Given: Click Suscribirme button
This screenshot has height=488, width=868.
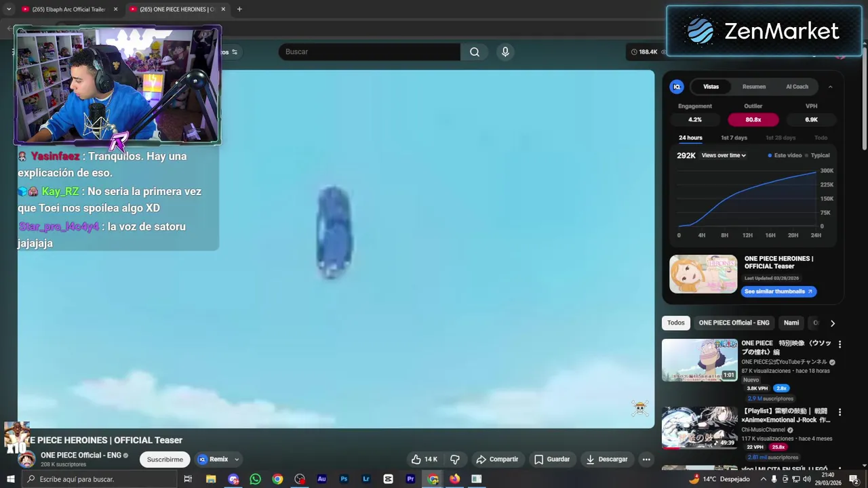Looking at the screenshot, I should (165, 460).
